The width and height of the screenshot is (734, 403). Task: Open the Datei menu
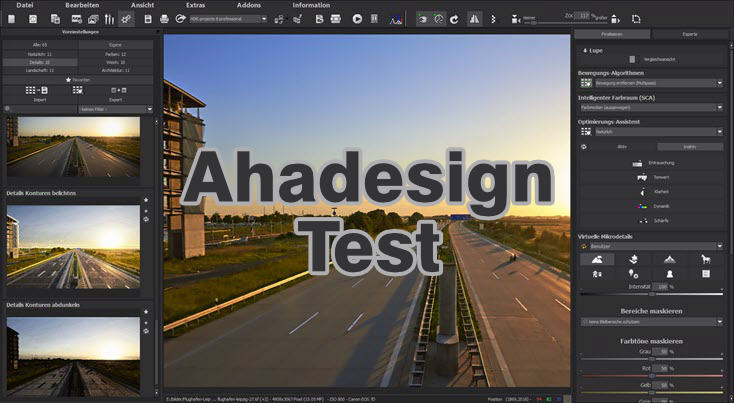pyautogui.click(x=25, y=5)
